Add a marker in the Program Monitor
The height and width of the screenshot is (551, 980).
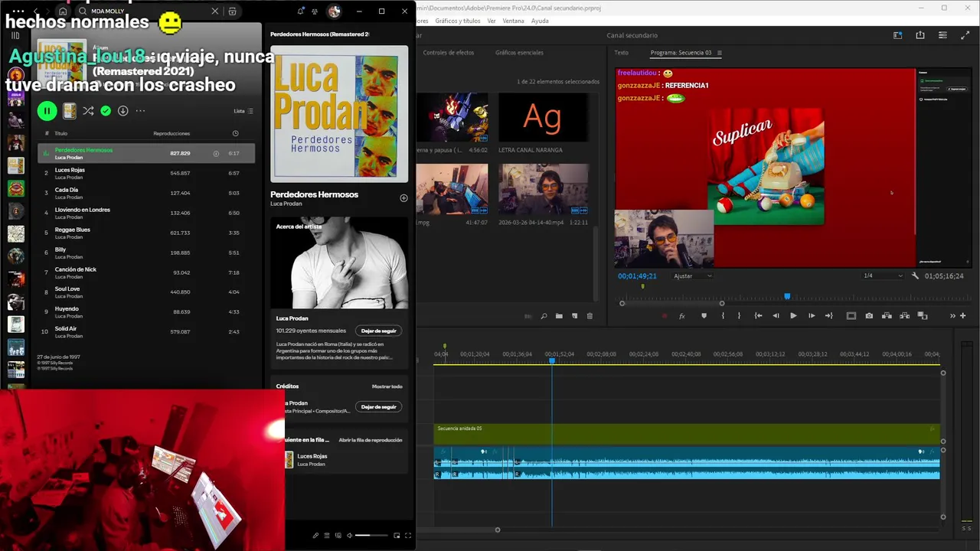(704, 315)
